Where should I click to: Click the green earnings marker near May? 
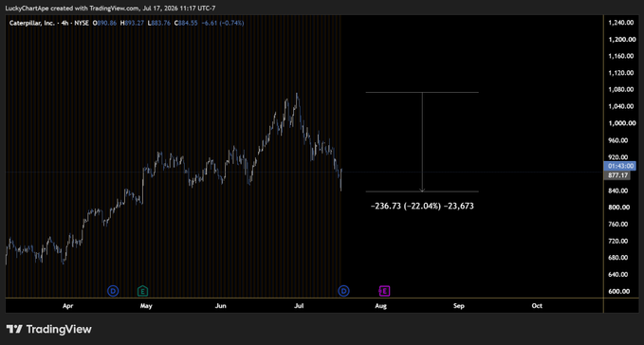coord(142,291)
